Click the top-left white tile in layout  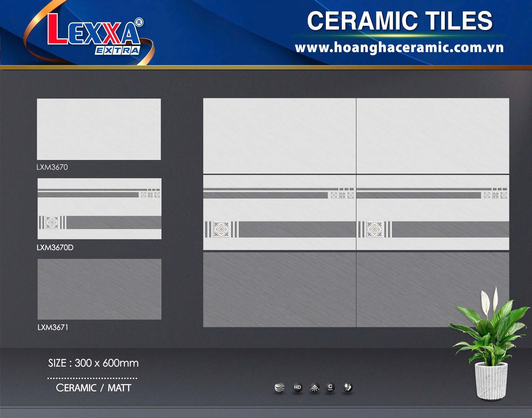click(279, 136)
